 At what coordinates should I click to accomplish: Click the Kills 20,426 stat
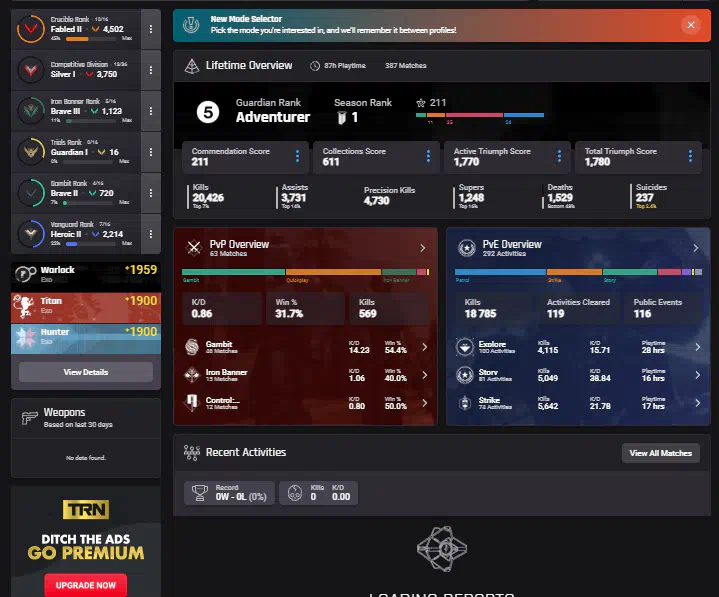click(208, 196)
